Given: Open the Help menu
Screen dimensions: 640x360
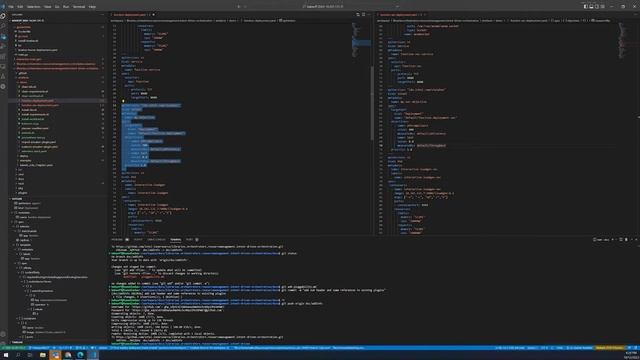Looking at the screenshot, I should coord(92,7).
